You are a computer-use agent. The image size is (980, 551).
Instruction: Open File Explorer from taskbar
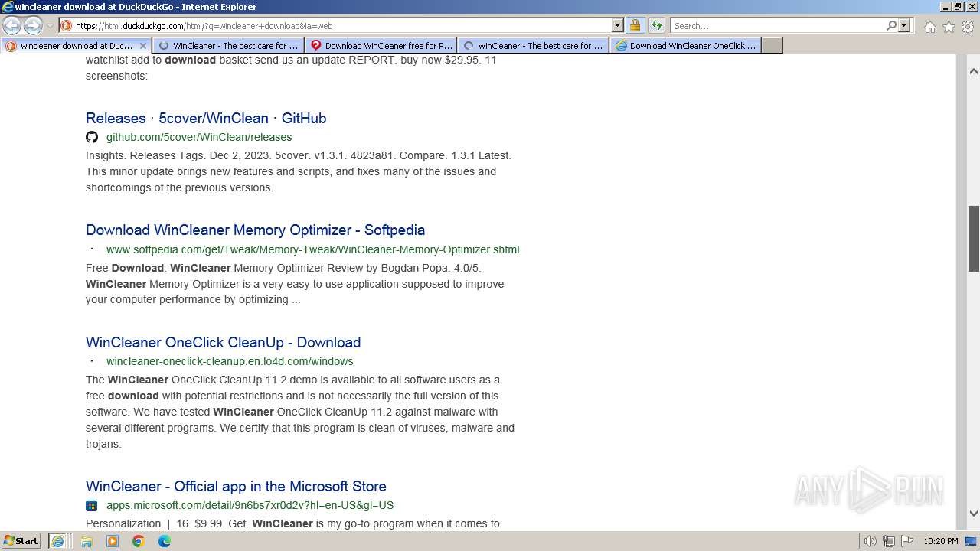tap(87, 541)
